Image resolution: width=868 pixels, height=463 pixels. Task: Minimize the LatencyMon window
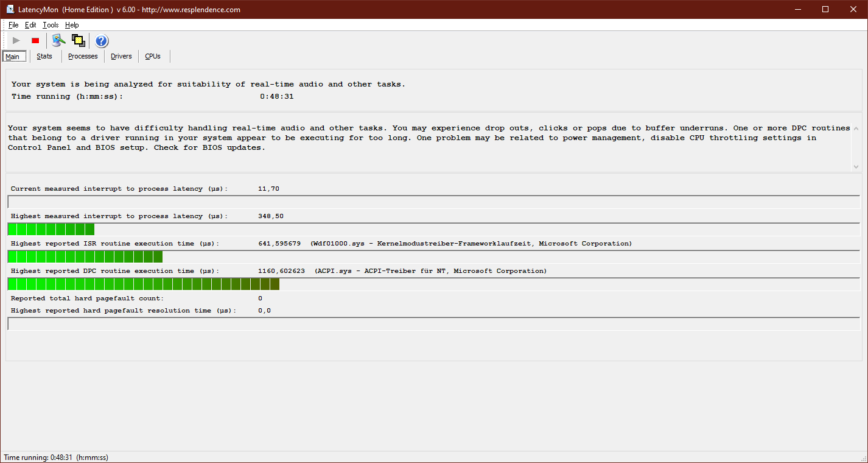tap(798, 9)
